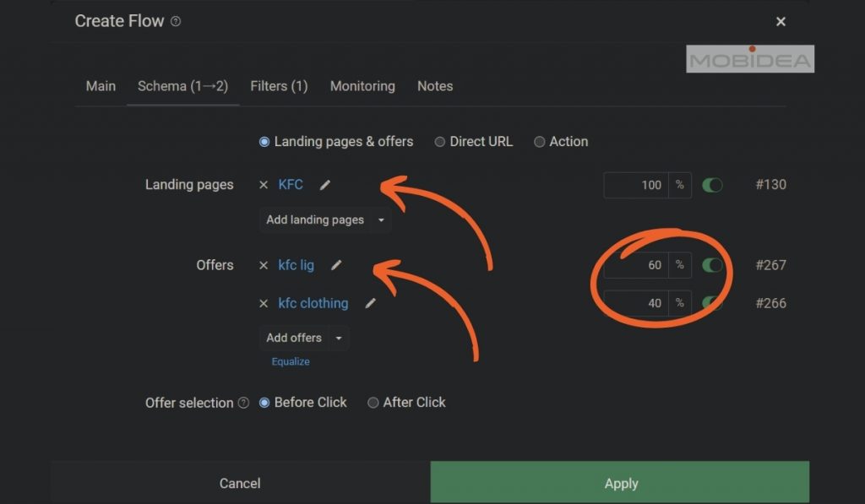Click help icon next to Create Flow
Viewport: 865px width, 504px height.
pyautogui.click(x=176, y=22)
